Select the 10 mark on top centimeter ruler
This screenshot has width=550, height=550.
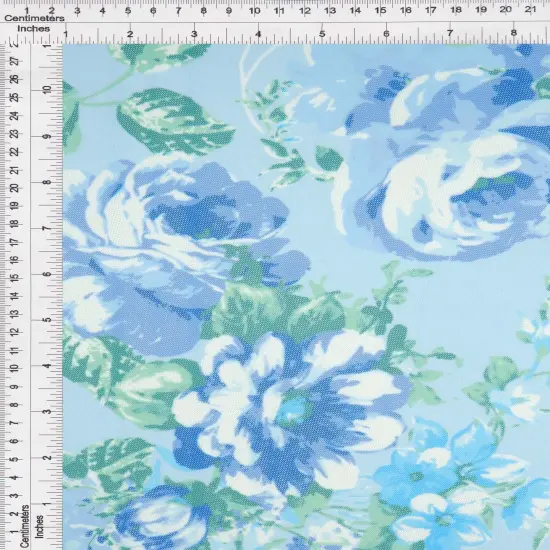tap(254, 11)
